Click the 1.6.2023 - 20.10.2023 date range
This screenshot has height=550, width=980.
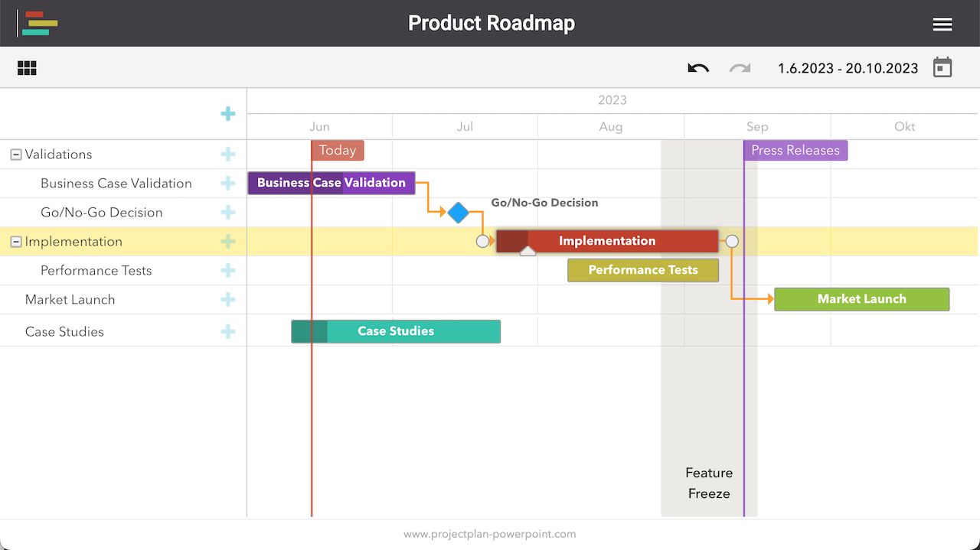(x=848, y=68)
